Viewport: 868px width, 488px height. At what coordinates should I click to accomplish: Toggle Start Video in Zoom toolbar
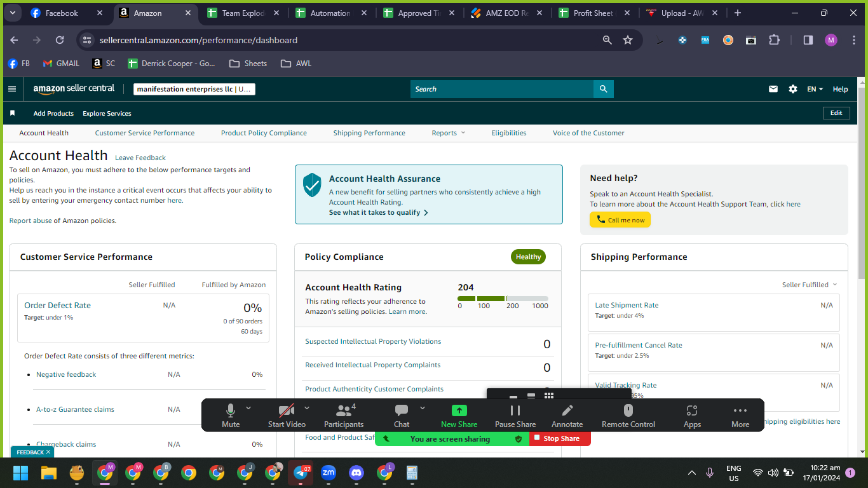click(x=287, y=416)
